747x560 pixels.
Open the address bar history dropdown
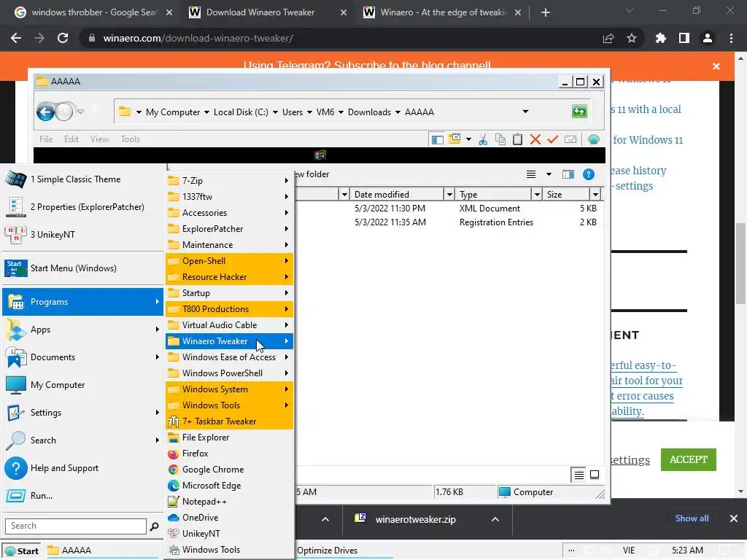[x=525, y=112]
